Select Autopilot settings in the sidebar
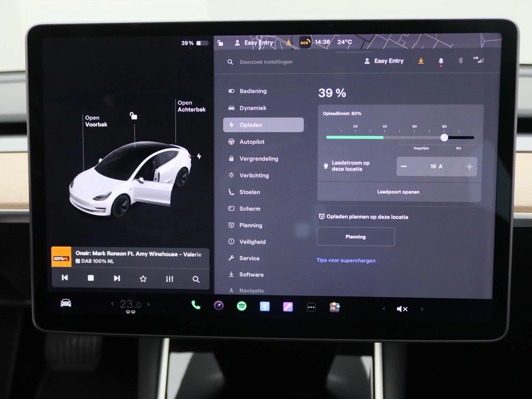The height and width of the screenshot is (399, 532). tap(252, 142)
